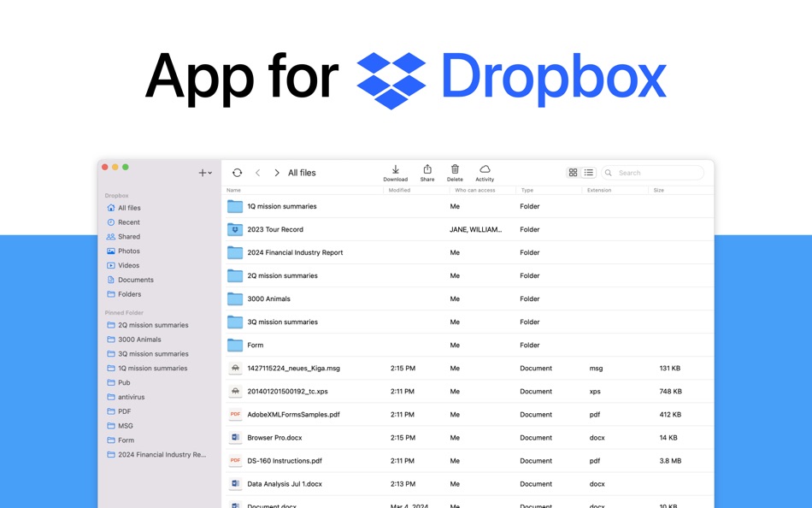Click the 3.8 MB size cell
This screenshot has height=508, width=812.
[x=670, y=461]
